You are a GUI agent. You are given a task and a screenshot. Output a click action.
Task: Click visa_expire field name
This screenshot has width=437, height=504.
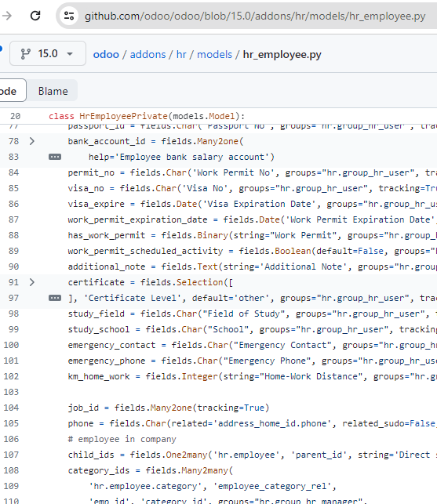tap(97, 204)
